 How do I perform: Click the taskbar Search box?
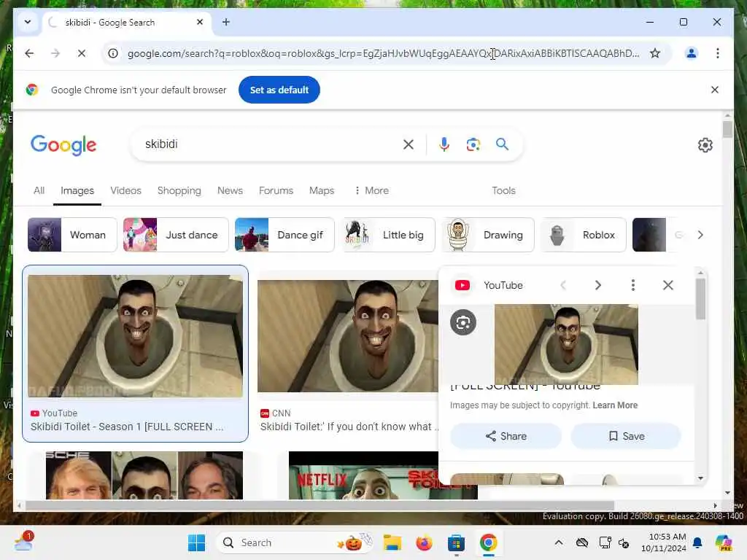point(296,542)
